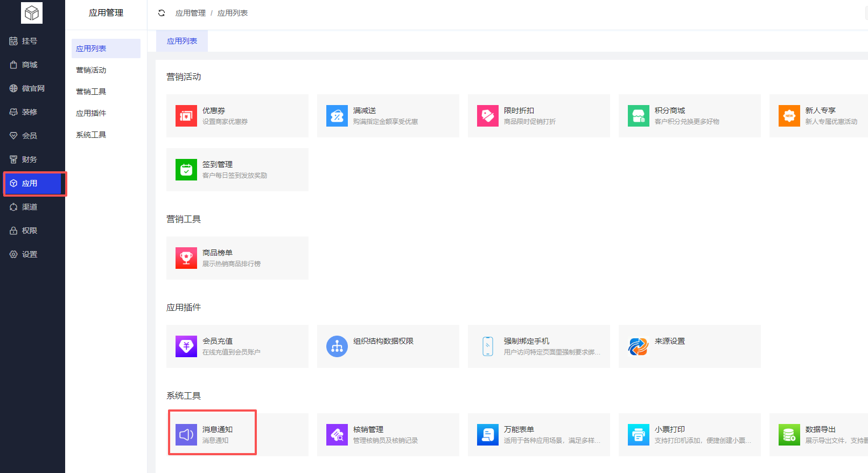This screenshot has height=473, width=868.
Task: Click the cube logo at top left
Action: pos(32,13)
